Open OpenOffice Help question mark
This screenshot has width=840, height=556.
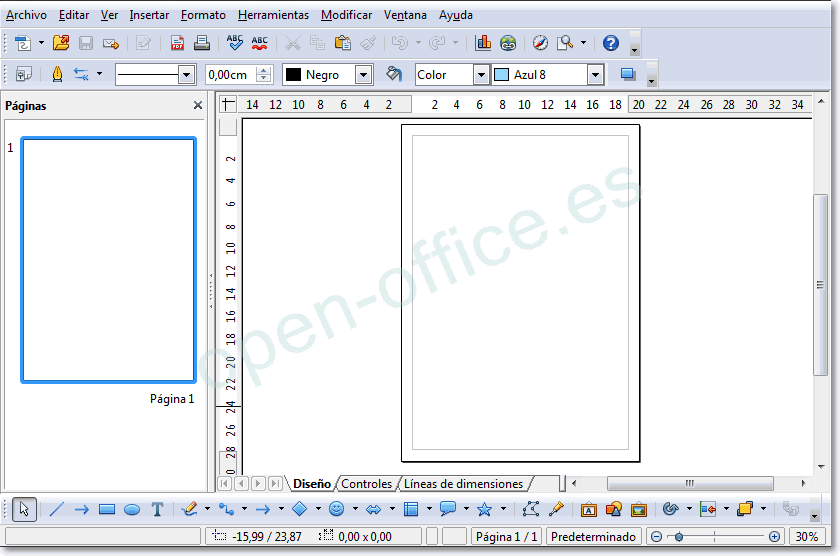[611, 43]
